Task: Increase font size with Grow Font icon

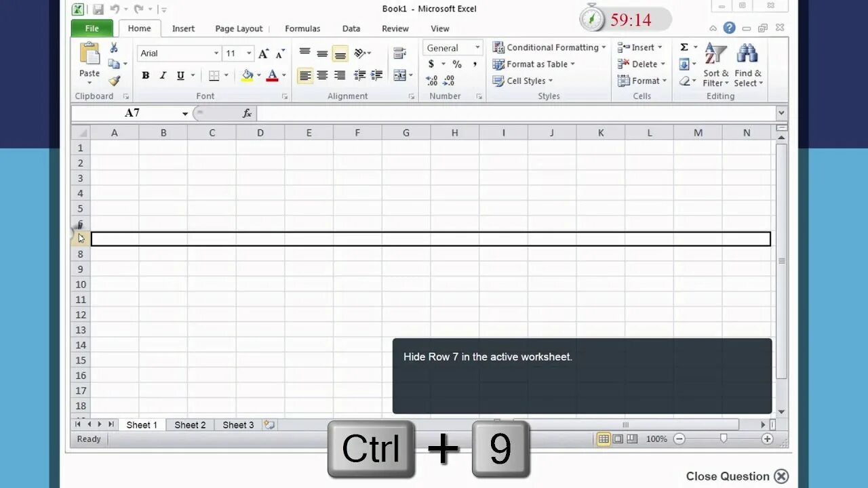Action: coord(263,54)
